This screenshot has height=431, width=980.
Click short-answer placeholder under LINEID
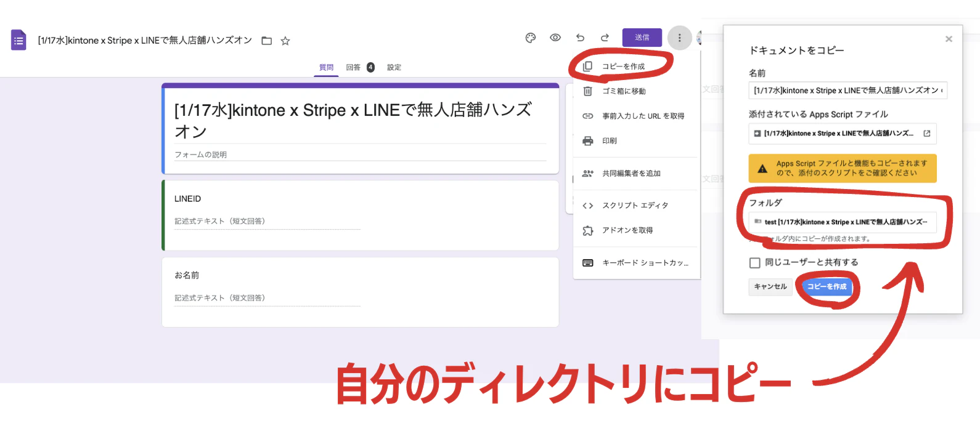pos(267,222)
